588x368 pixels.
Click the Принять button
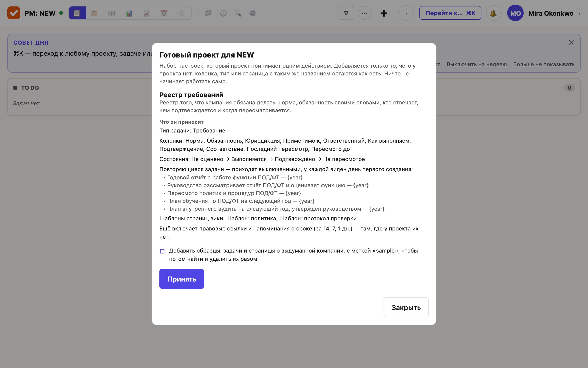tap(181, 279)
